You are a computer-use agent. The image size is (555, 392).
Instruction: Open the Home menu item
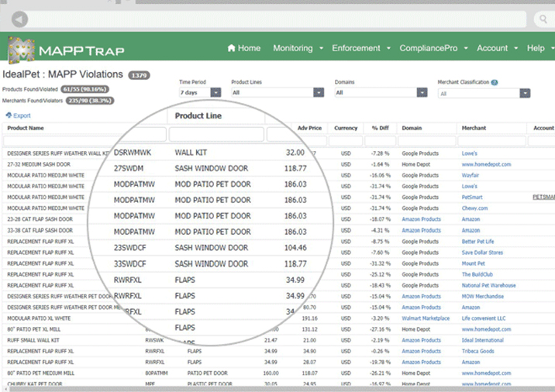pyautogui.click(x=244, y=48)
